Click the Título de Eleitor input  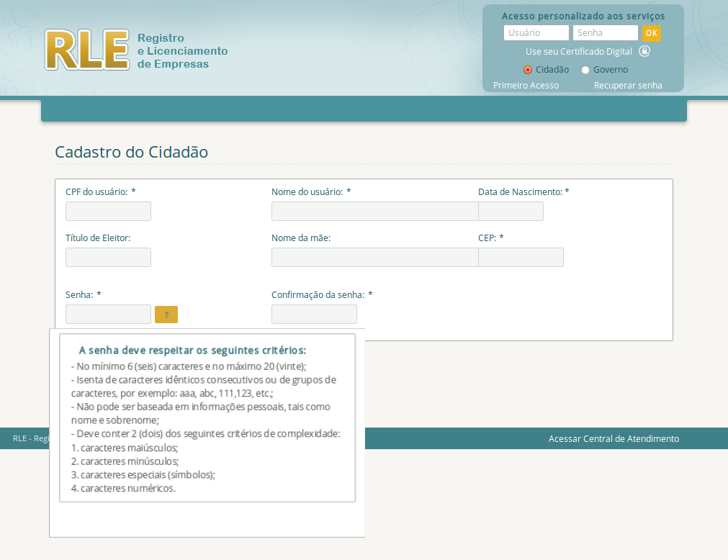tap(108, 257)
